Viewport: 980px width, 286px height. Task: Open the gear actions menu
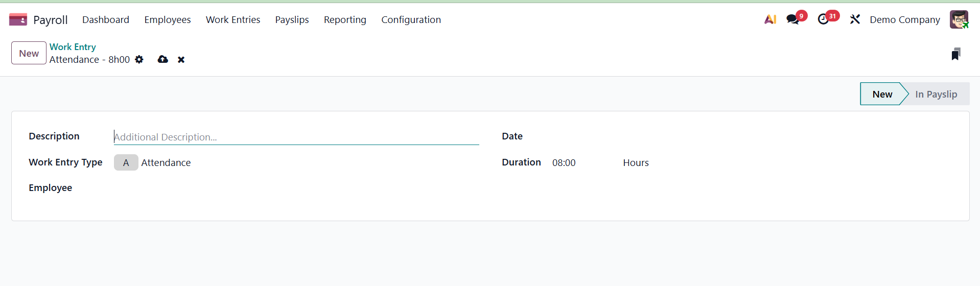coord(139,60)
